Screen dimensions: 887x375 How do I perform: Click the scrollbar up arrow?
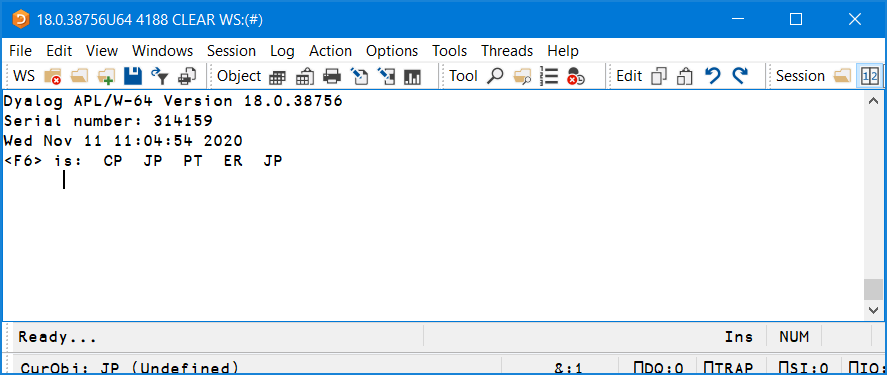[x=872, y=100]
